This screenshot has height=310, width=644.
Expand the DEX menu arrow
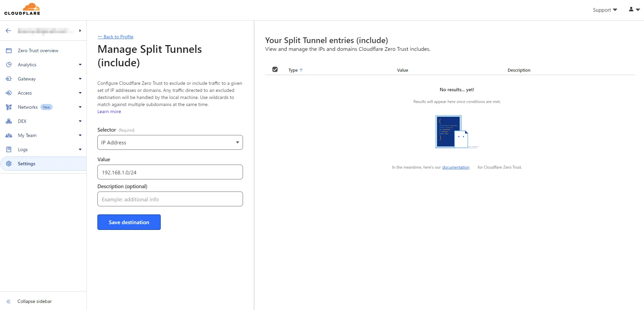click(x=80, y=121)
